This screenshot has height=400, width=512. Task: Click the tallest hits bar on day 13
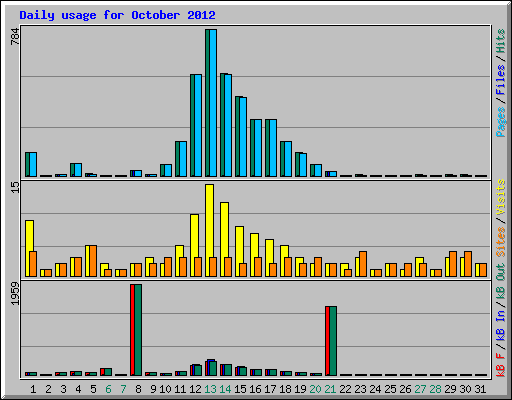click(x=207, y=103)
